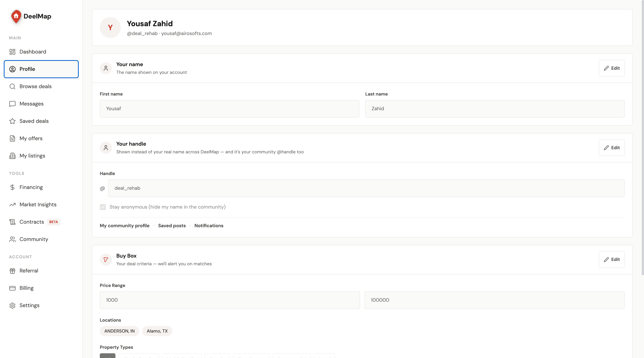Open My community profile link
The height and width of the screenshot is (358, 644).
pos(124,226)
